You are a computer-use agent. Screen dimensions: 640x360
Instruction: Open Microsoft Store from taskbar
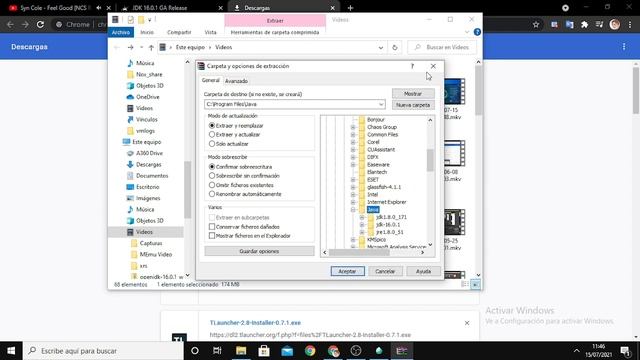pos(264,351)
